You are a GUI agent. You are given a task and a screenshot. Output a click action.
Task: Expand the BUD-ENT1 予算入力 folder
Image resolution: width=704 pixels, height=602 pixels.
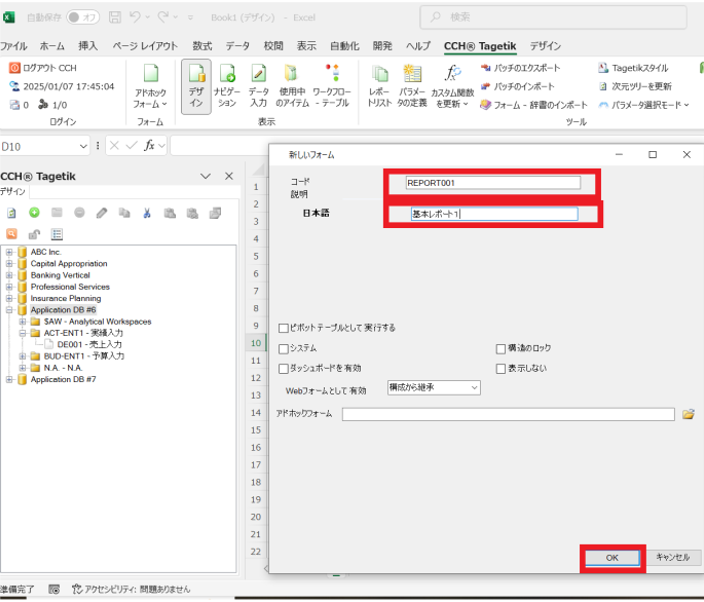point(23,356)
